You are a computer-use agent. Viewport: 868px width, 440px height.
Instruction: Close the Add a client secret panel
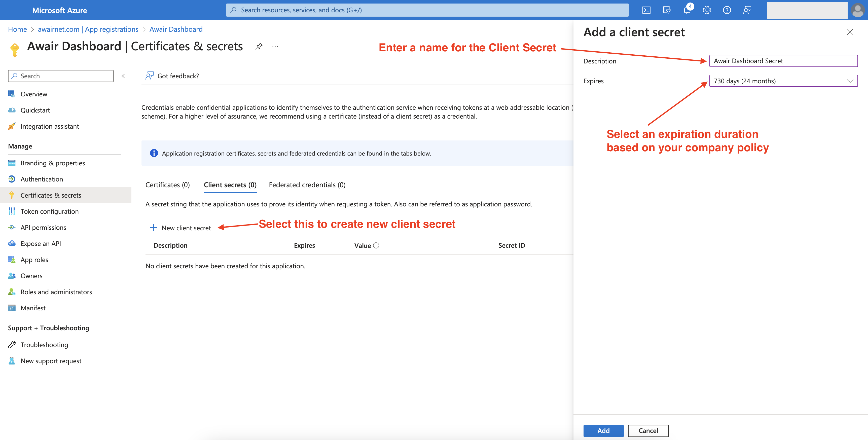click(x=849, y=32)
